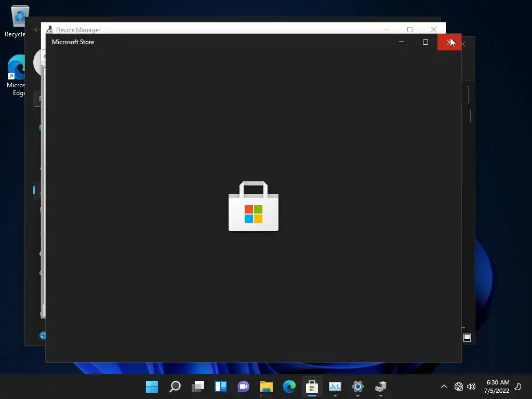Open taskbar Search
The height and width of the screenshot is (399, 532).
(175, 387)
